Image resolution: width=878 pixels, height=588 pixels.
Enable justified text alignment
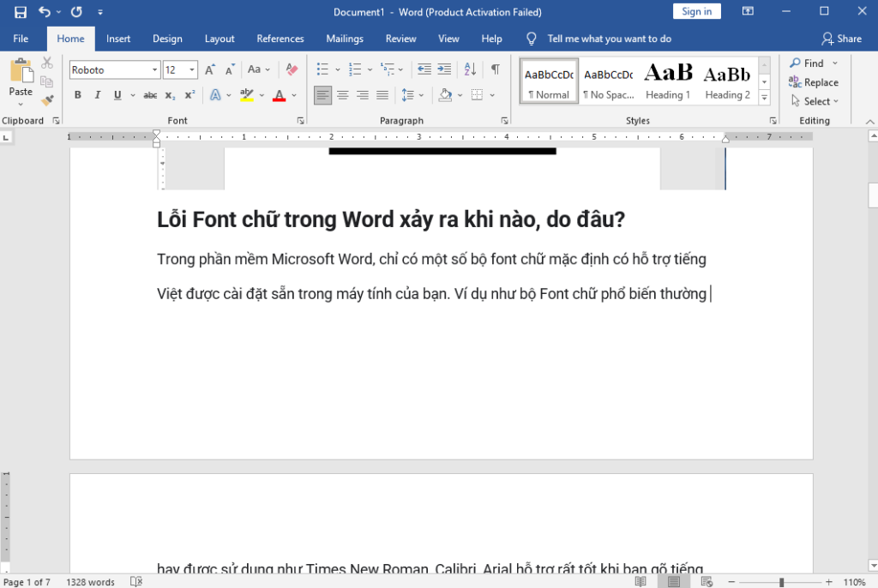pos(382,95)
